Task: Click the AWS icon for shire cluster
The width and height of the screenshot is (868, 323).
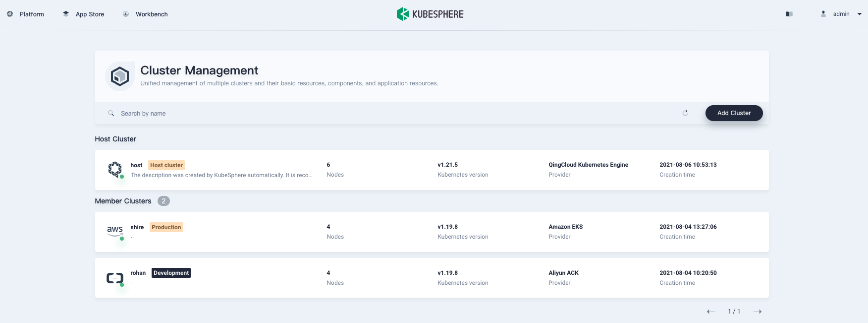Action: tap(115, 230)
